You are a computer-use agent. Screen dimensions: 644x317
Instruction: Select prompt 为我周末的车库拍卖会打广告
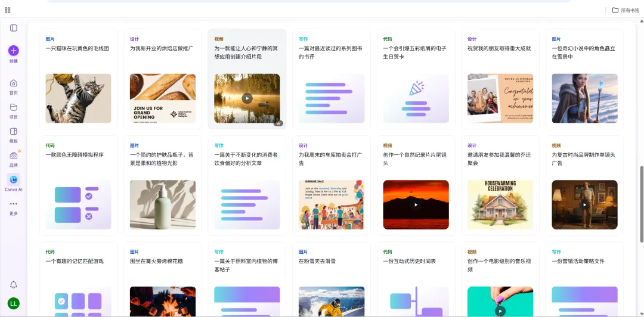point(330,159)
